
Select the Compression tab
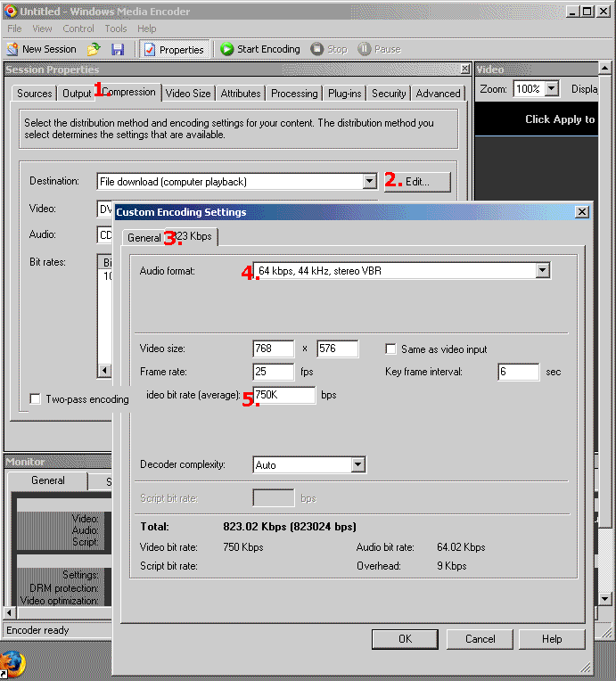[x=128, y=92]
